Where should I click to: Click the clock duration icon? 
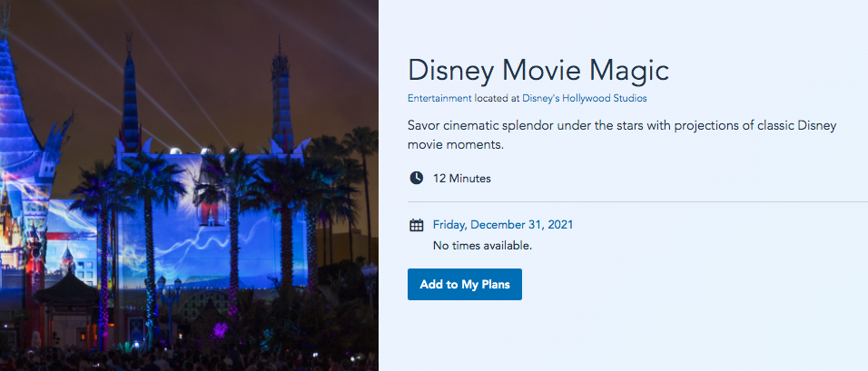click(416, 178)
